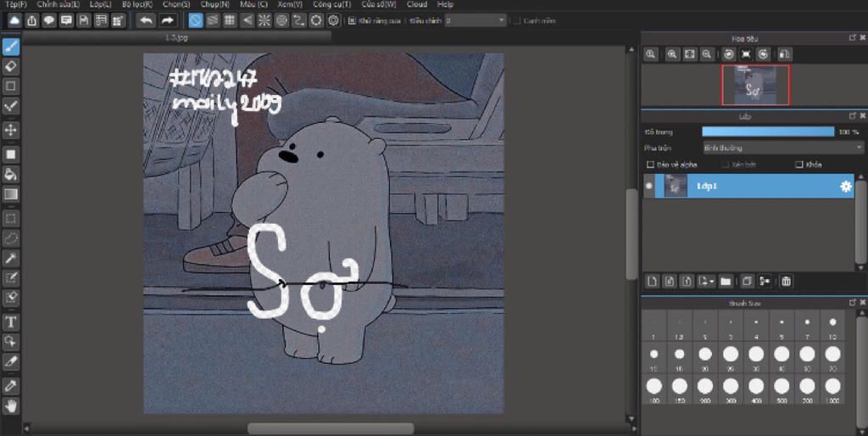868x436 pixels.
Task: Select the Magic Wand tool
Action: [11, 258]
